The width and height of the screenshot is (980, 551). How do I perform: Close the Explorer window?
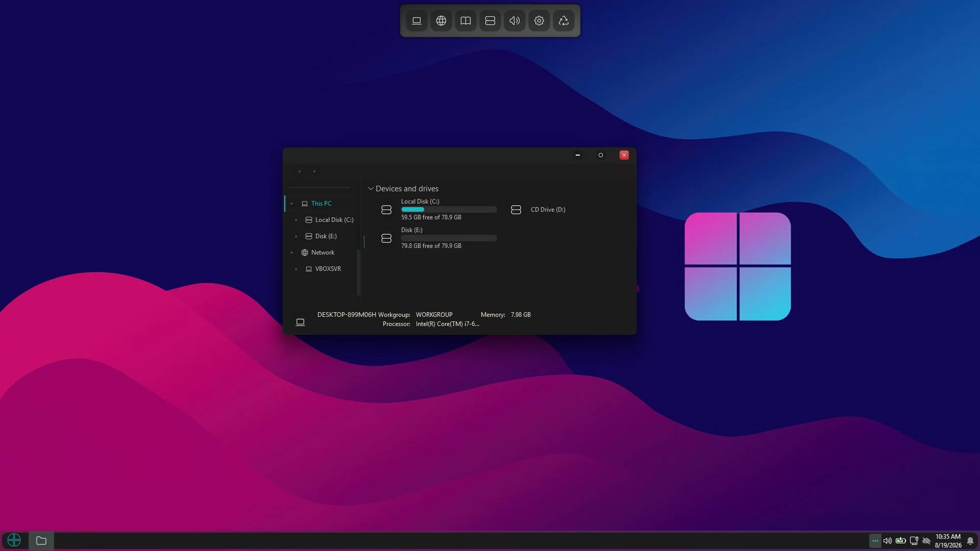tap(624, 155)
